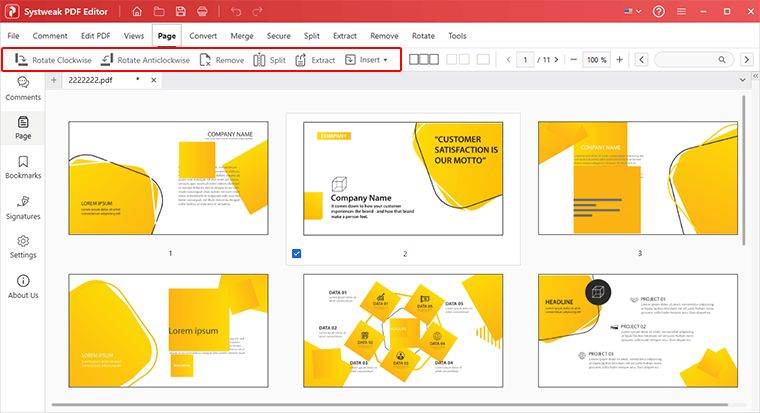Save the document with the disk icon
760x413 pixels.
click(180, 11)
